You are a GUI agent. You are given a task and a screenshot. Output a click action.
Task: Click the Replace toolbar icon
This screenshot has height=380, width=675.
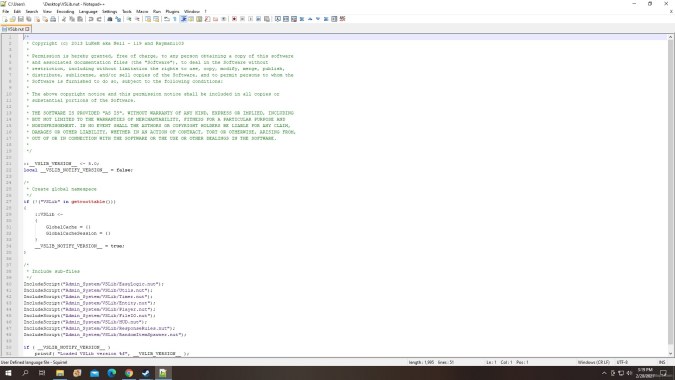pos(118,19)
